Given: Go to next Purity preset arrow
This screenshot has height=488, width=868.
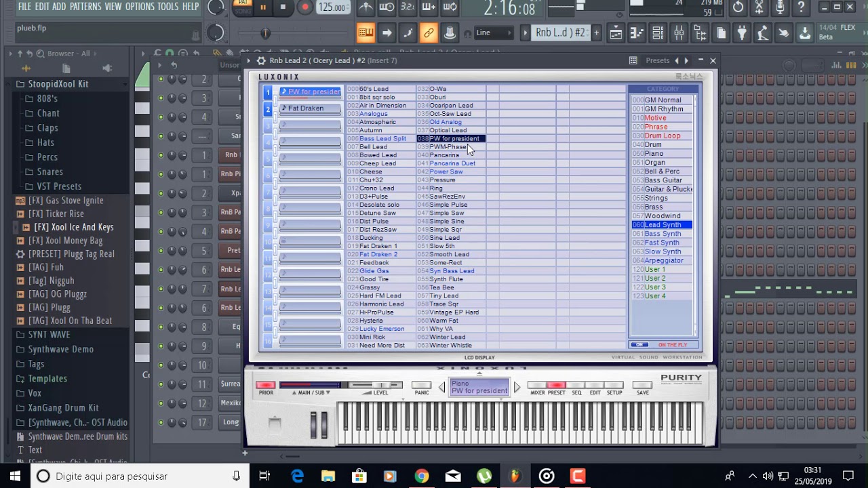Looking at the screenshot, I should [517, 387].
